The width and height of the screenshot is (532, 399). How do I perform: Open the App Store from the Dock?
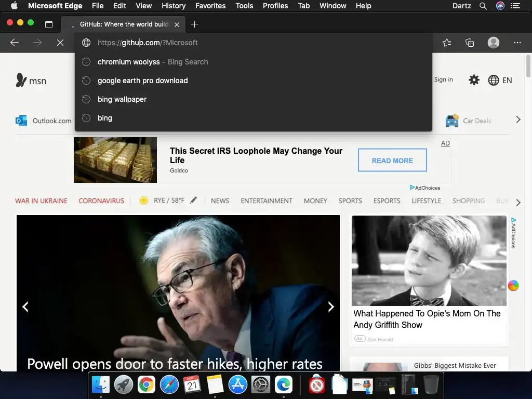pyautogui.click(x=238, y=385)
